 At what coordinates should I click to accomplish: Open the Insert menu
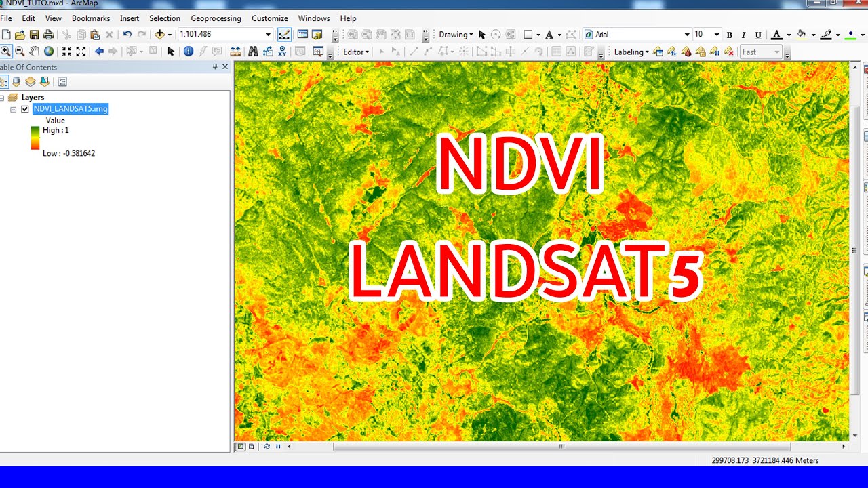pyautogui.click(x=130, y=18)
